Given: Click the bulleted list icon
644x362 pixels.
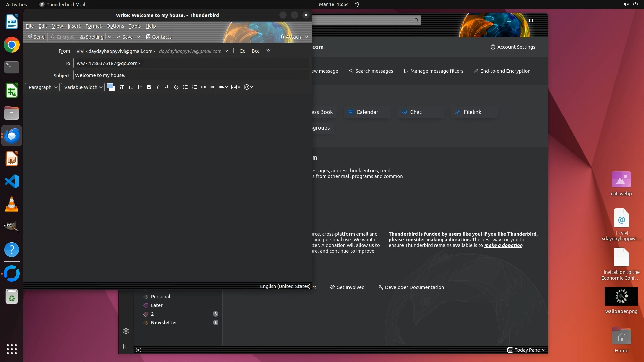Looking at the screenshot, I should (x=185, y=87).
